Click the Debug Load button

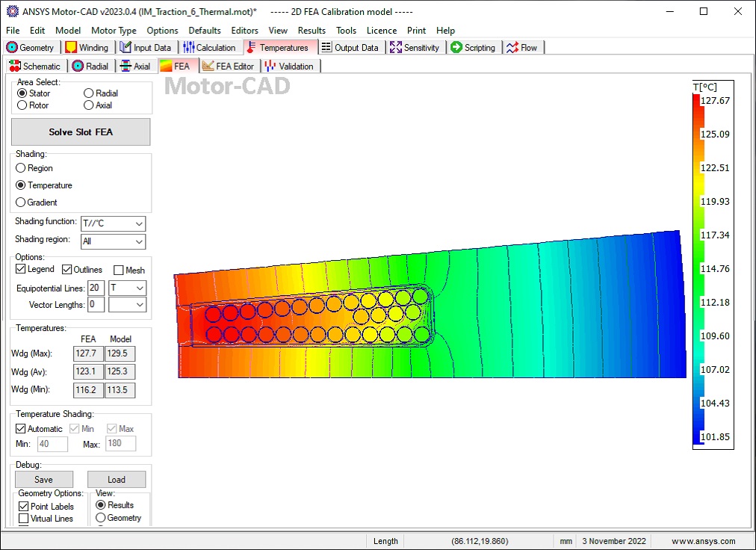(117, 479)
